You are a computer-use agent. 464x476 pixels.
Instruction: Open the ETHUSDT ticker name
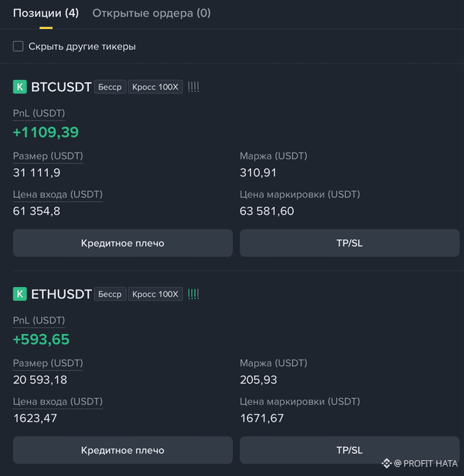61,294
